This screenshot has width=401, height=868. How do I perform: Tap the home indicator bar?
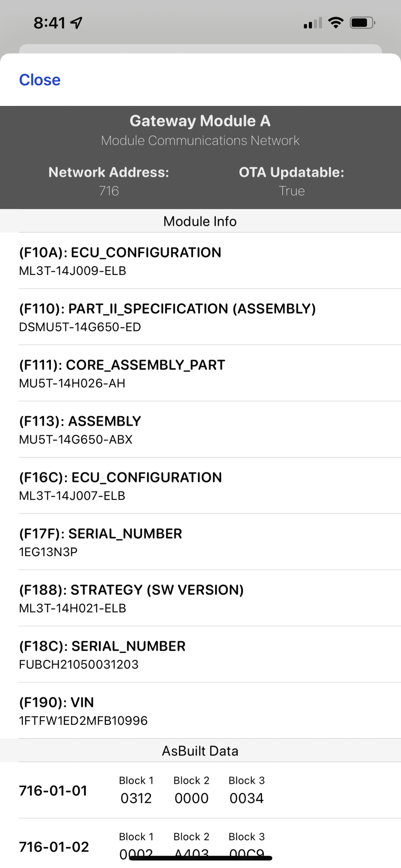click(200, 858)
